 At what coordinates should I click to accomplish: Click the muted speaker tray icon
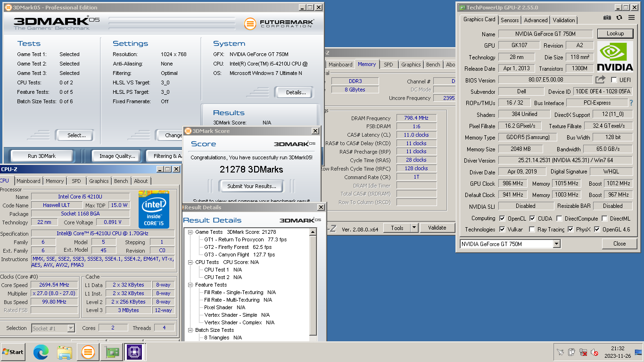[594, 352]
